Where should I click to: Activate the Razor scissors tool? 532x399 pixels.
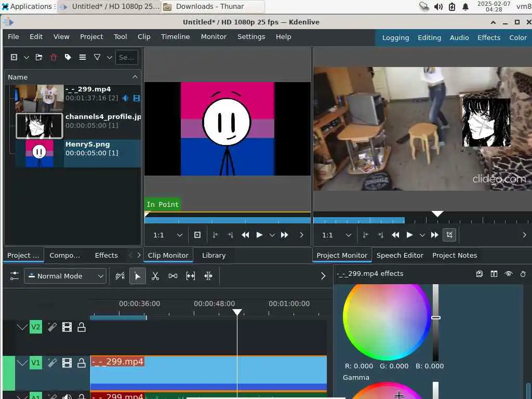point(155,276)
